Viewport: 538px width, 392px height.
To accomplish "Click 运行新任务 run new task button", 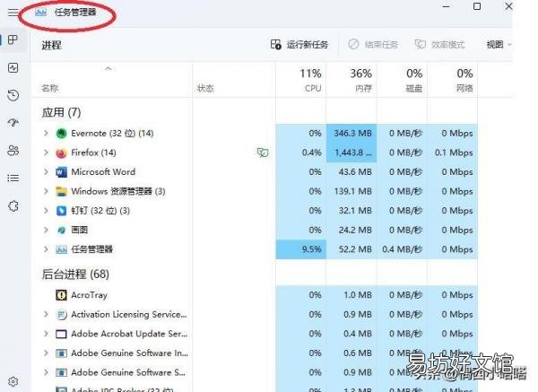I will pos(299,44).
